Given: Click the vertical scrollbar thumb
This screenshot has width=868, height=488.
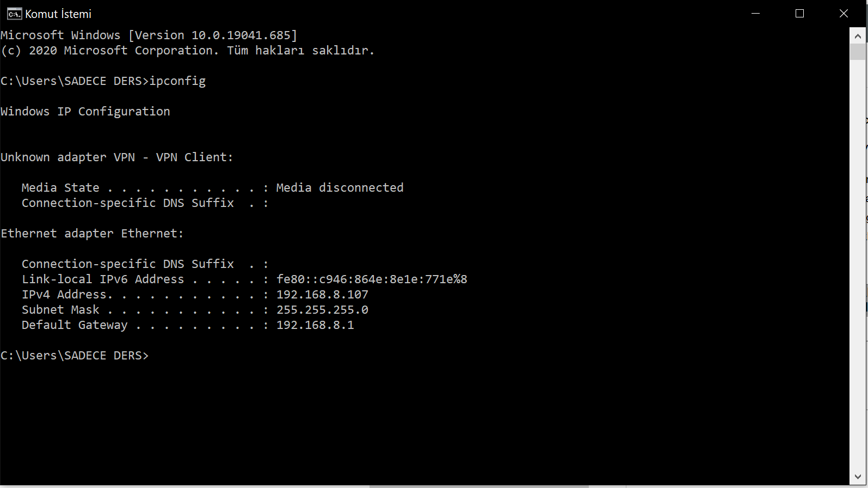Looking at the screenshot, I should pos(858,52).
